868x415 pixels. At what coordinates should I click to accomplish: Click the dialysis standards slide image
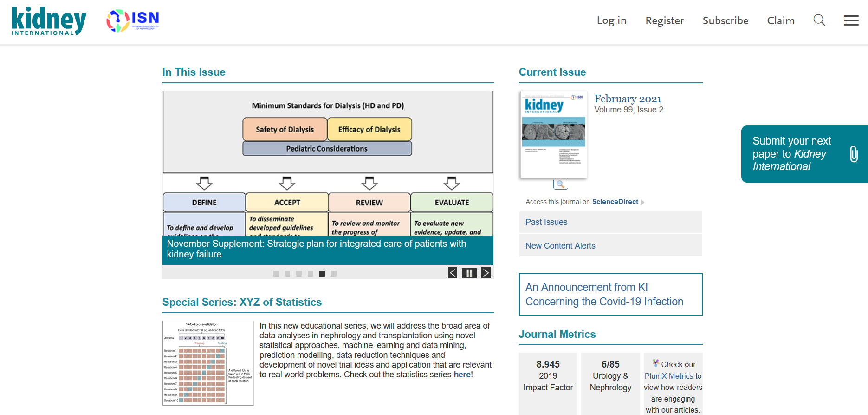pos(328,163)
